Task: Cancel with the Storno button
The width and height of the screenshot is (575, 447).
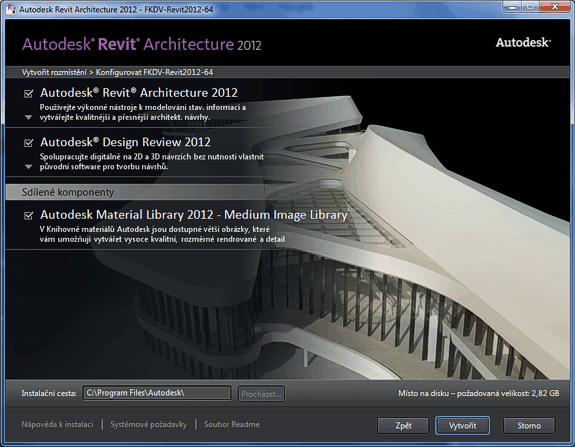Action: tap(529, 426)
